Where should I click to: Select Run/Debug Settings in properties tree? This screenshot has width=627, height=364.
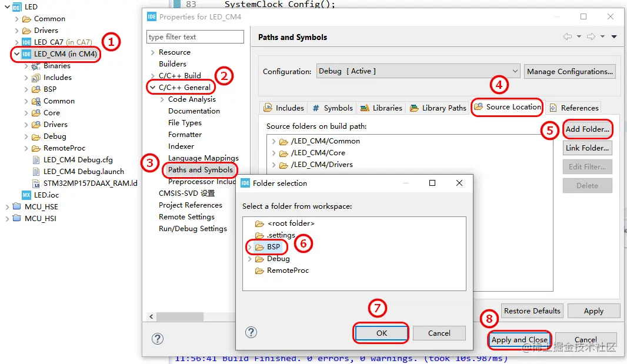193,229
